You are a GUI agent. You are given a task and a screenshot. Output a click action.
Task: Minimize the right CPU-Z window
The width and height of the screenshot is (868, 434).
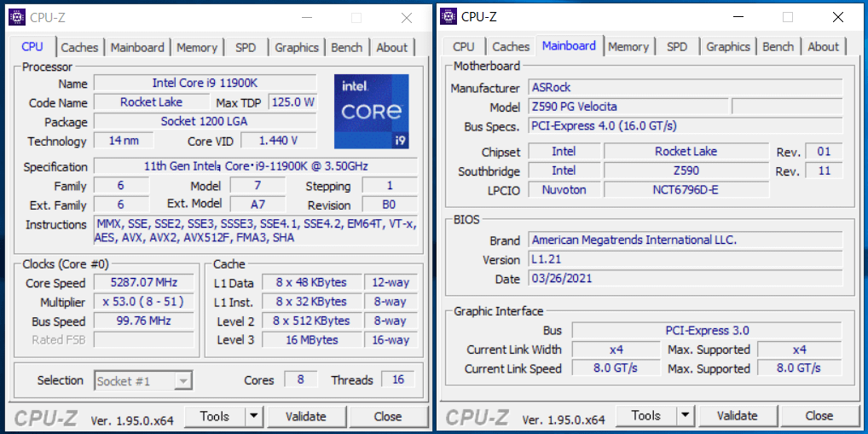tap(738, 17)
